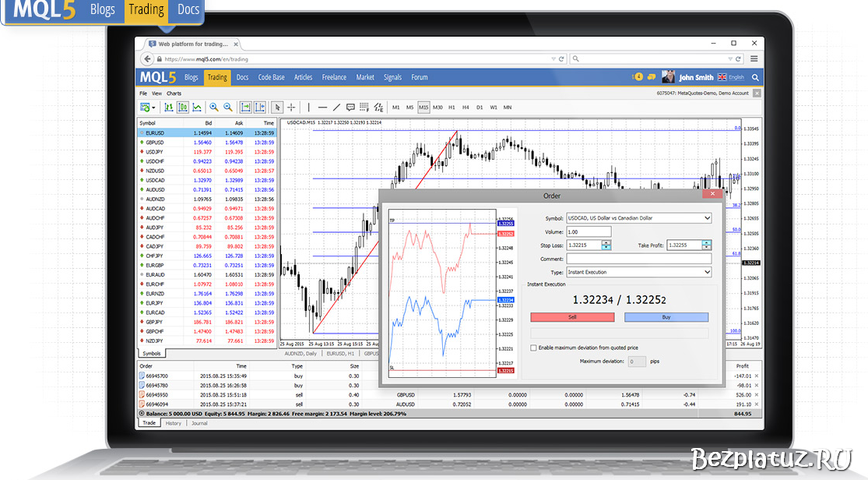Switch chart to bar chart style

pyautogui.click(x=168, y=108)
